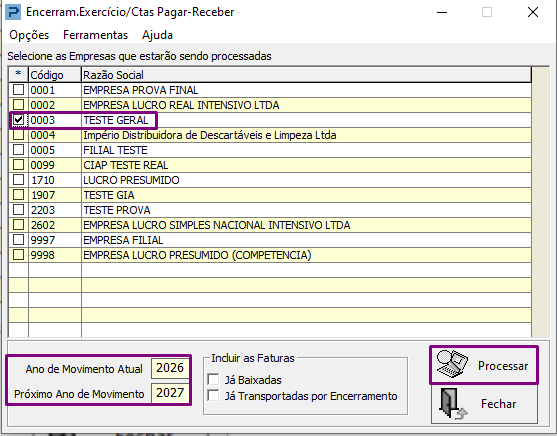557x436 pixels.
Task: Click the Fechar door icon
Action: (x=453, y=404)
